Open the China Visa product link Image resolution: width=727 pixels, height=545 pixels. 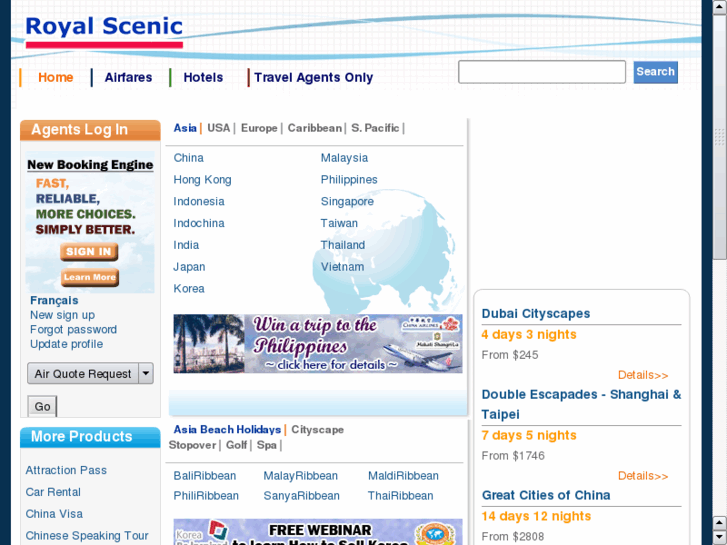[54, 514]
